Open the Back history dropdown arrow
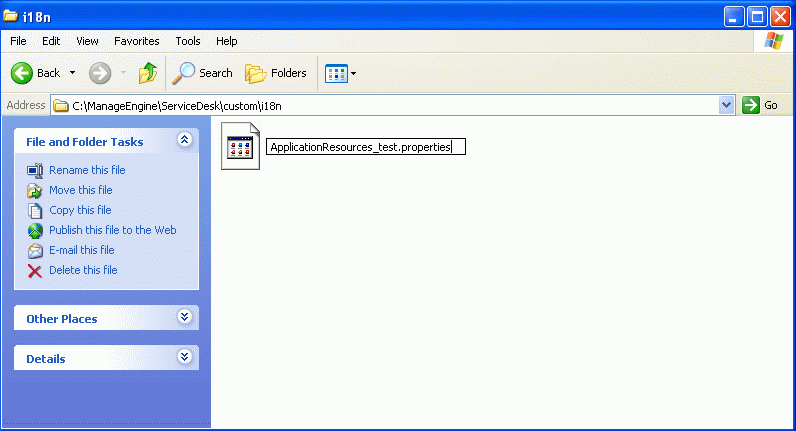This screenshot has height=431, width=796. tap(73, 73)
